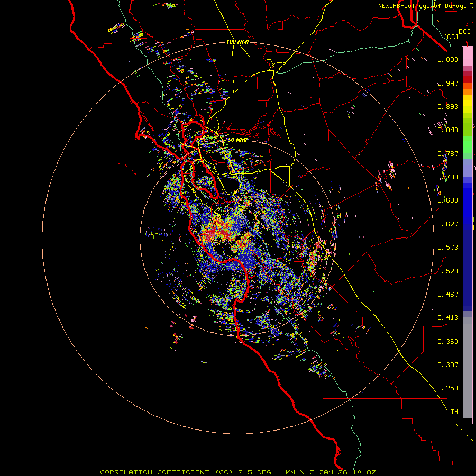Image resolution: width=476 pixels, height=476 pixels.
Task: Click the gray low-value segment of the color bar
Action: (x=467, y=368)
